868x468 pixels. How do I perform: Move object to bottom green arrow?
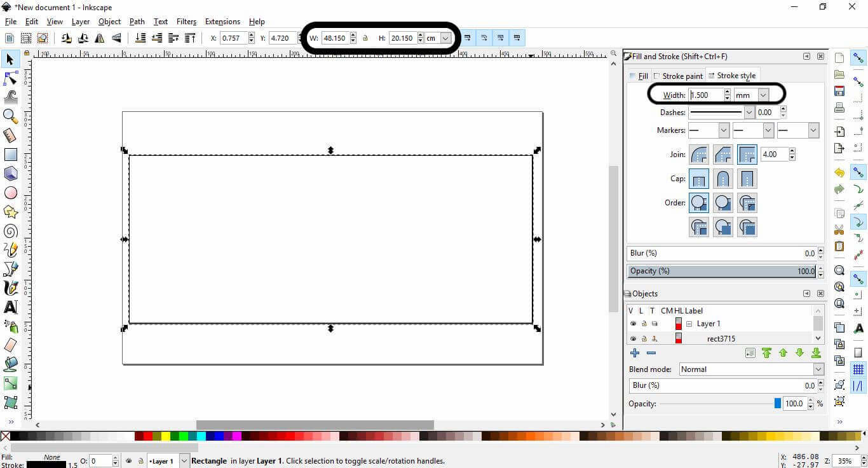(816, 353)
